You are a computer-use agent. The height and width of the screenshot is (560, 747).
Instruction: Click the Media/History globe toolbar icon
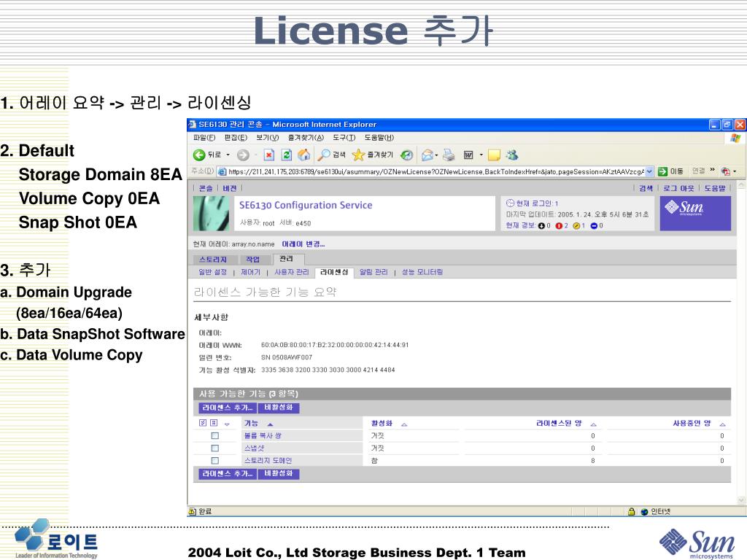[x=406, y=155]
